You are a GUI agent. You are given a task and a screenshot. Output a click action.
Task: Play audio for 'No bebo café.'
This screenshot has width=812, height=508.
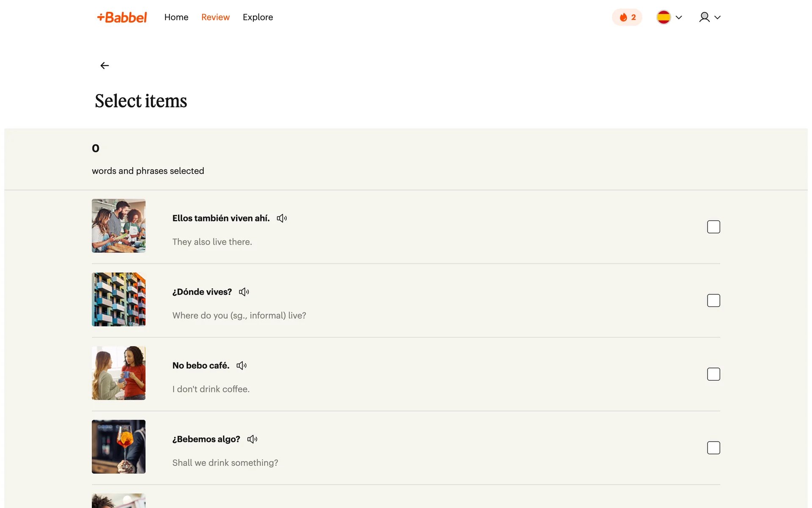click(241, 366)
